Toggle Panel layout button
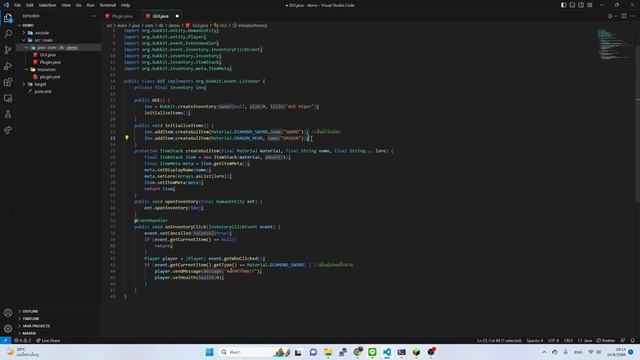Image resolution: width=640 pixels, height=360 pixels. tap(572, 5)
